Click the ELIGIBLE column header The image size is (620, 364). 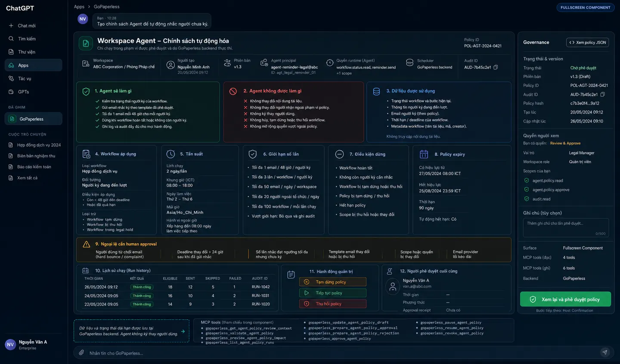(x=170, y=278)
